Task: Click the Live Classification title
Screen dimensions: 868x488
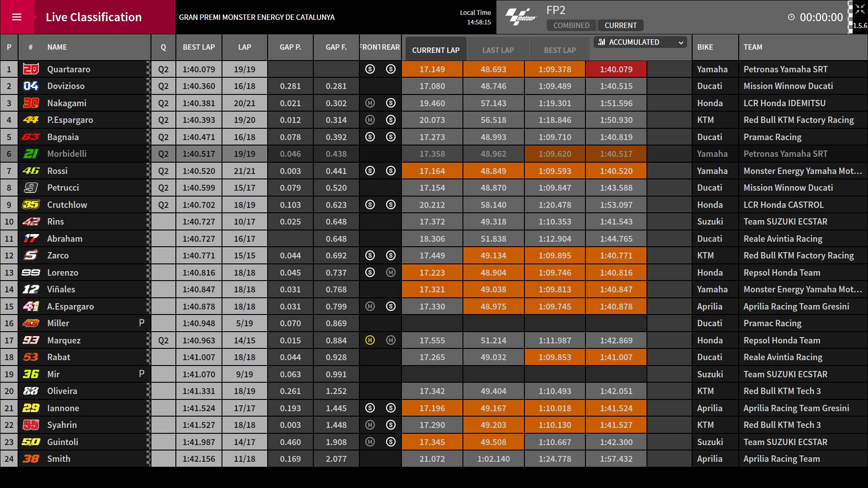Action: pos(94,17)
